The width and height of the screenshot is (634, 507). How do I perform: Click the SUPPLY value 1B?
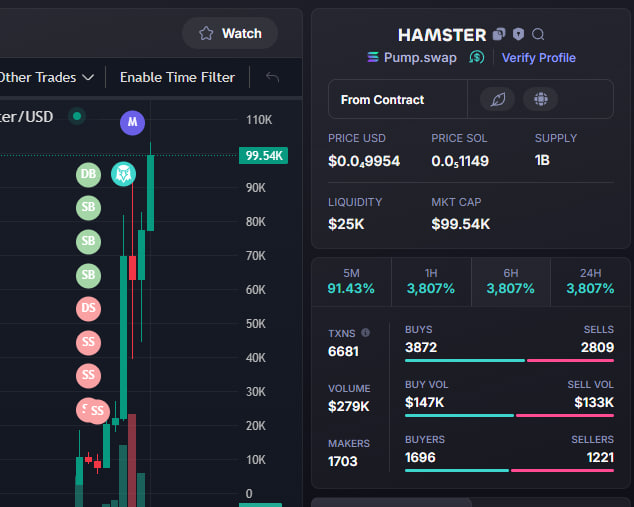coord(542,161)
